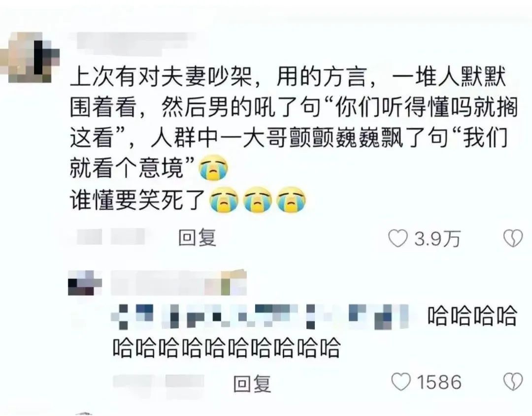Tap 回复 under the 哈哈哈 reply

(252, 384)
